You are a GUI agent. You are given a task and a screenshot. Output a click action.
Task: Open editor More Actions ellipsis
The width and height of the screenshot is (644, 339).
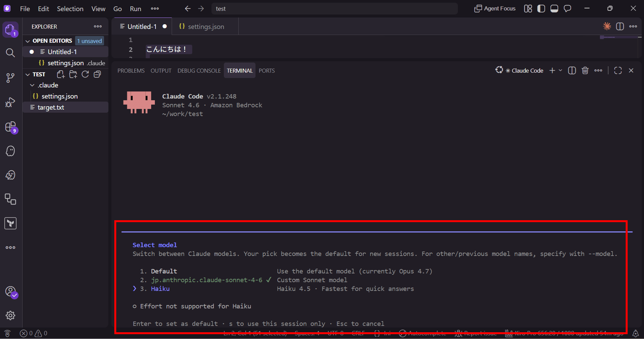click(633, 26)
